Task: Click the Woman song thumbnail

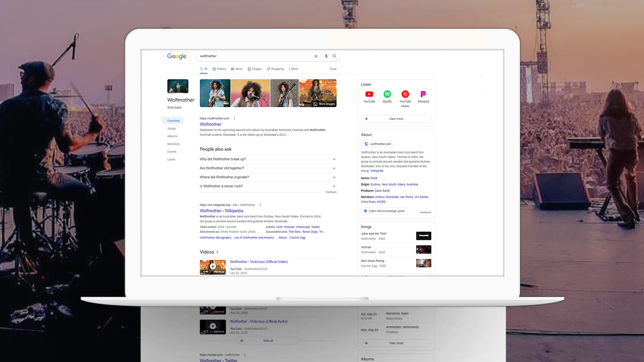Action: [424, 249]
